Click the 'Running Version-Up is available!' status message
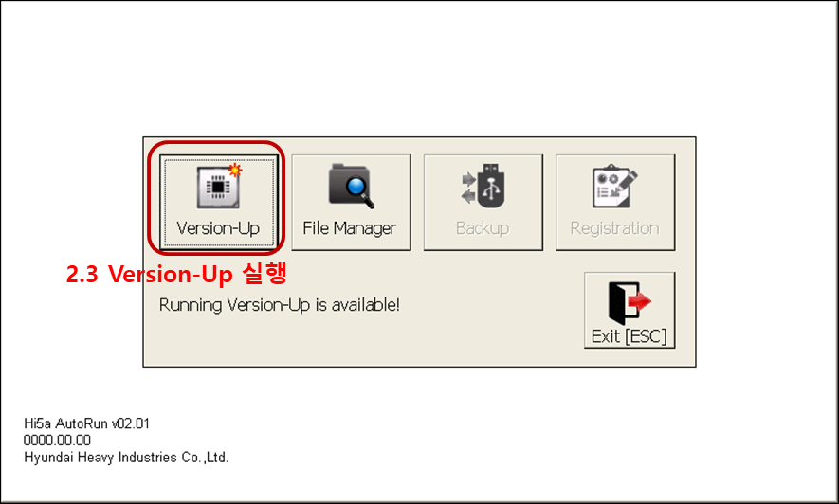839x504 pixels. tap(280, 305)
